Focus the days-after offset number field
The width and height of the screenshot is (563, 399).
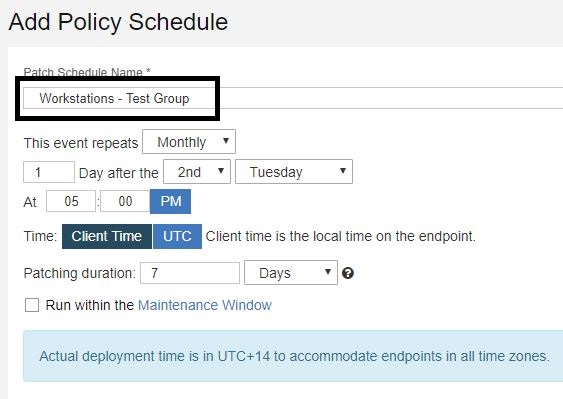[49, 172]
